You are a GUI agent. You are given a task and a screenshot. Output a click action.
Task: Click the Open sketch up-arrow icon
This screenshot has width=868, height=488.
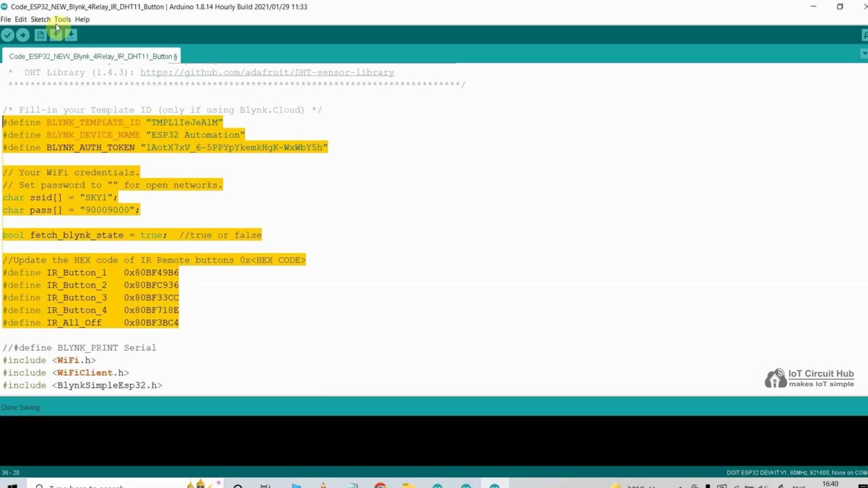pyautogui.click(x=55, y=35)
